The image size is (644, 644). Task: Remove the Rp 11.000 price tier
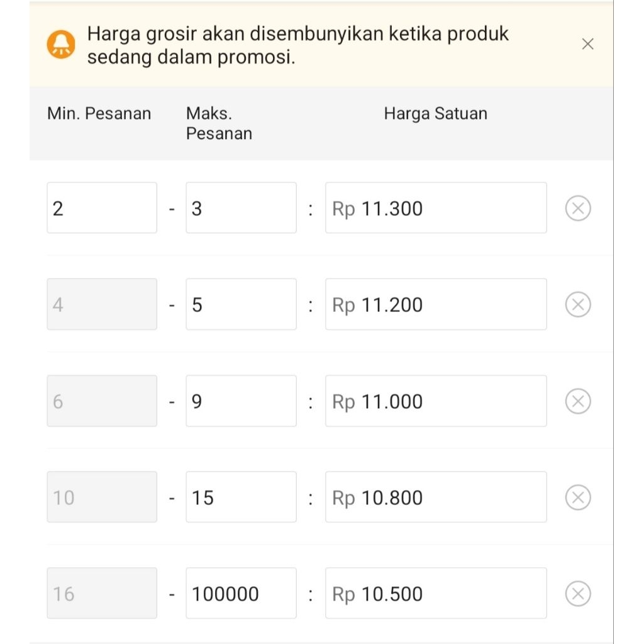pyautogui.click(x=578, y=401)
